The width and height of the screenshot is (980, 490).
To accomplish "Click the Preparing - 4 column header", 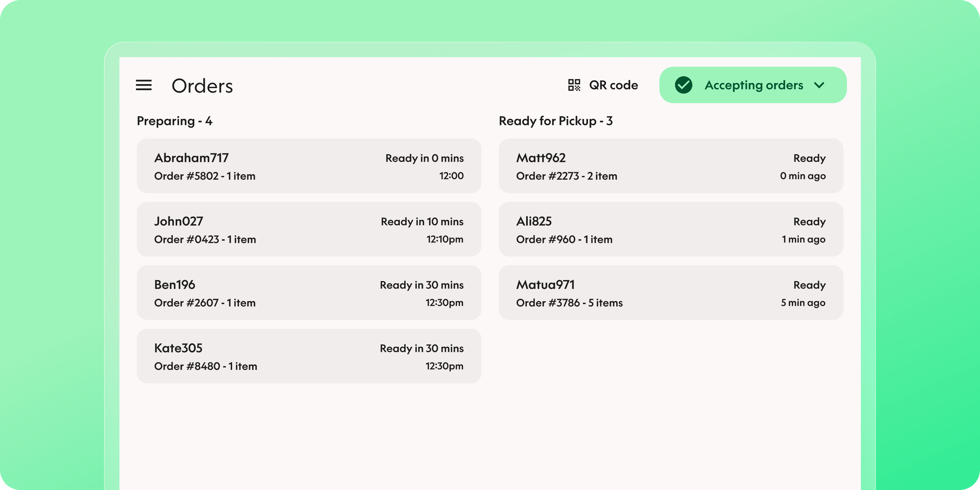I will [x=175, y=121].
